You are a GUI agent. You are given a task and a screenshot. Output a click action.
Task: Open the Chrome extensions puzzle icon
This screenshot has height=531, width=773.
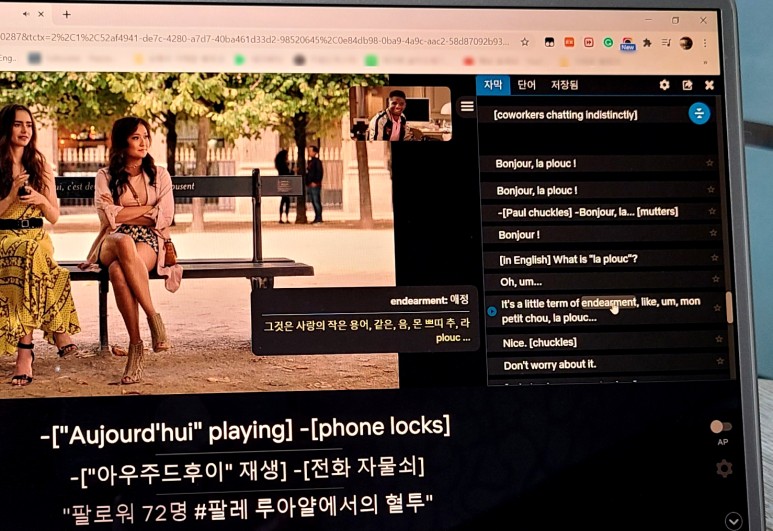tap(647, 43)
